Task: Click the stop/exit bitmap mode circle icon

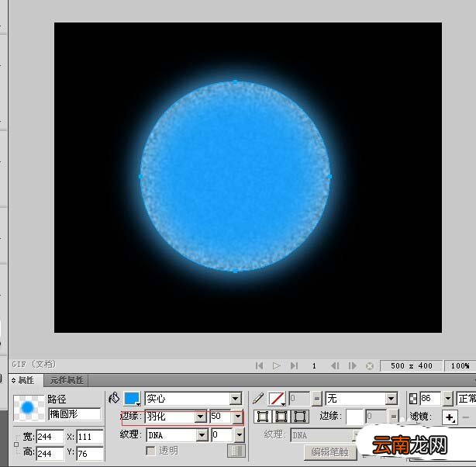Action: [370, 366]
